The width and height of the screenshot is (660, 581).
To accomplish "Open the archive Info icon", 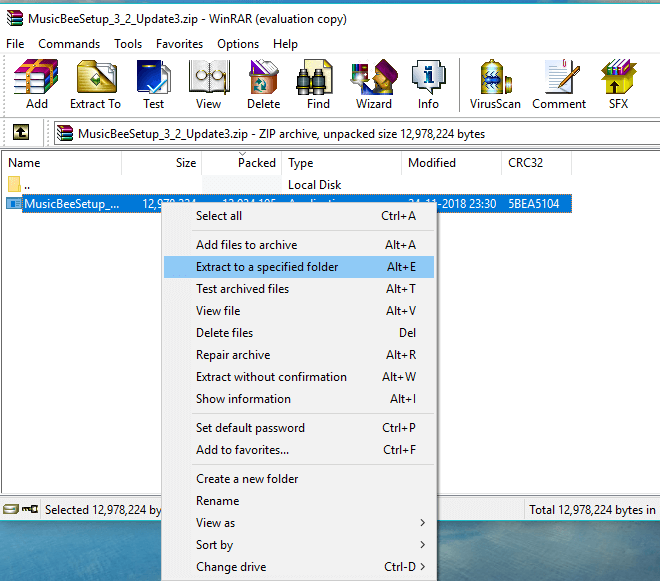I will [428, 84].
